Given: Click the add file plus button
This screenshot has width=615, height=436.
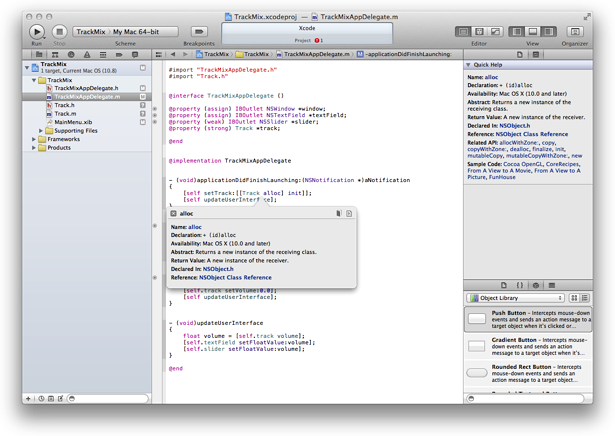Looking at the screenshot, I should click(x=28, y=399).
